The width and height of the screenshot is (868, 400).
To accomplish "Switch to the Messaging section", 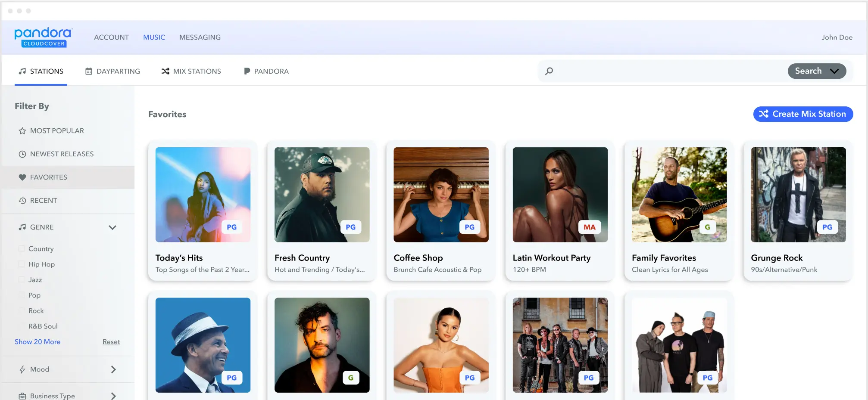I will pyautogui.click(x=200, y=37).
